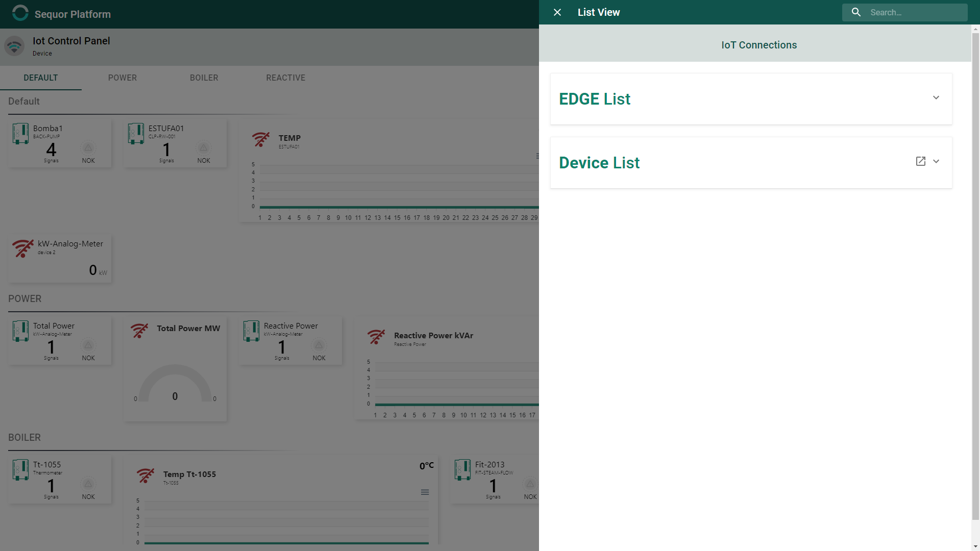Open the Temp Tt-1055 chart menu
Viewport: 980px width, 551px height.
click(x=425, y=492)
